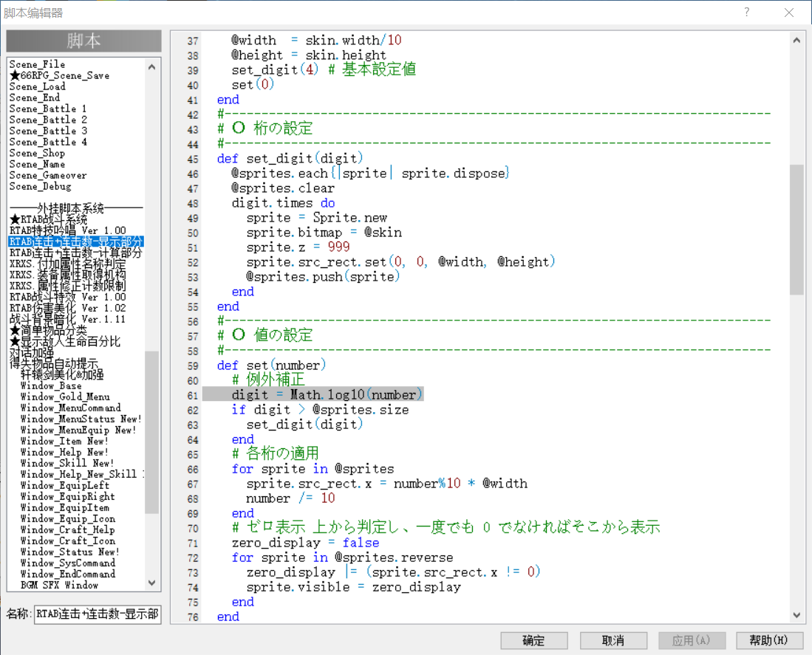Select Scene_End script
The width and height of the screenshot is (812, 655).
coord(35,97)
